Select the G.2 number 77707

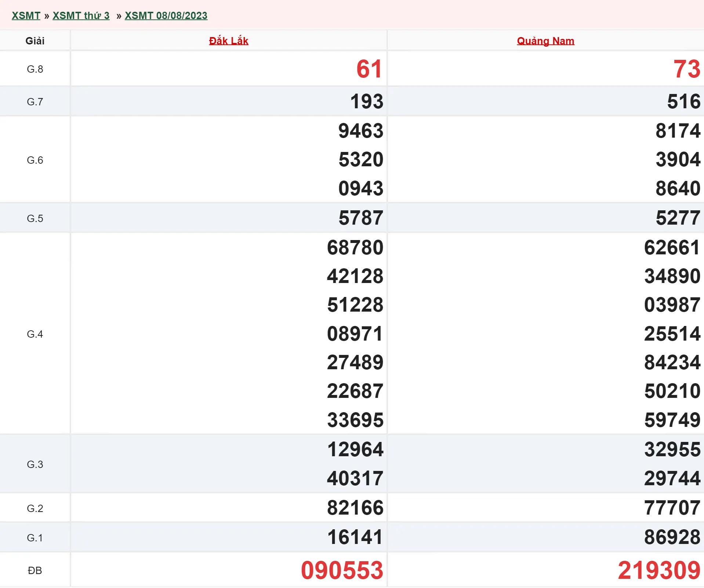pos(672,508)
